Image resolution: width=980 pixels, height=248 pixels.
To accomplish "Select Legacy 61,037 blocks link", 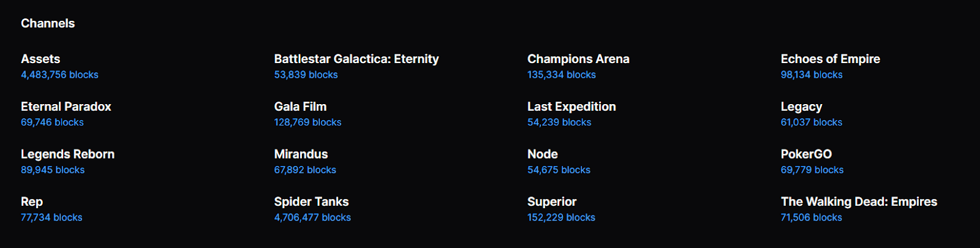I will click(x=811, y=122).
